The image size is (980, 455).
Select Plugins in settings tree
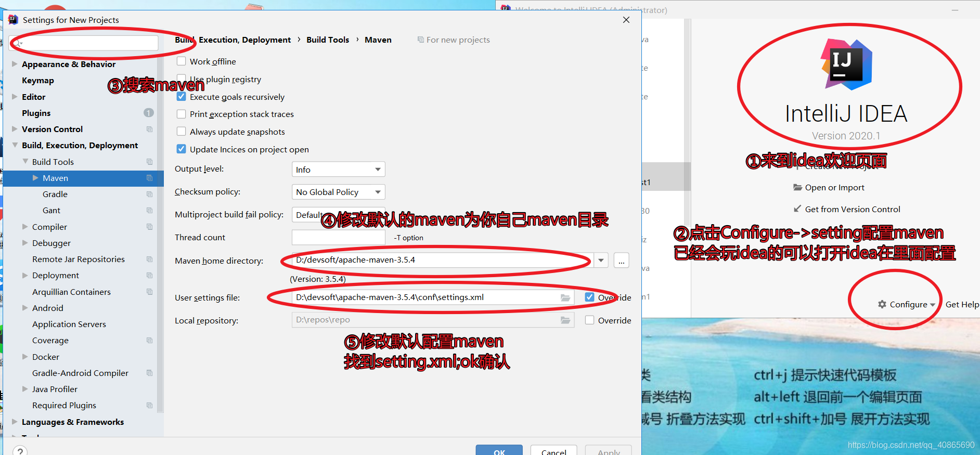(36, 113)
